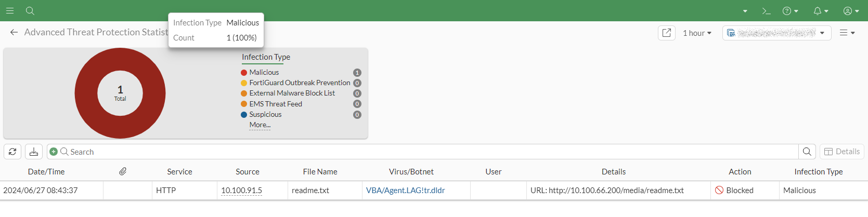Image resolution: width=868 pixels, height=217 pixels.
Task: Refresh the log list
Action: point(12,152)
